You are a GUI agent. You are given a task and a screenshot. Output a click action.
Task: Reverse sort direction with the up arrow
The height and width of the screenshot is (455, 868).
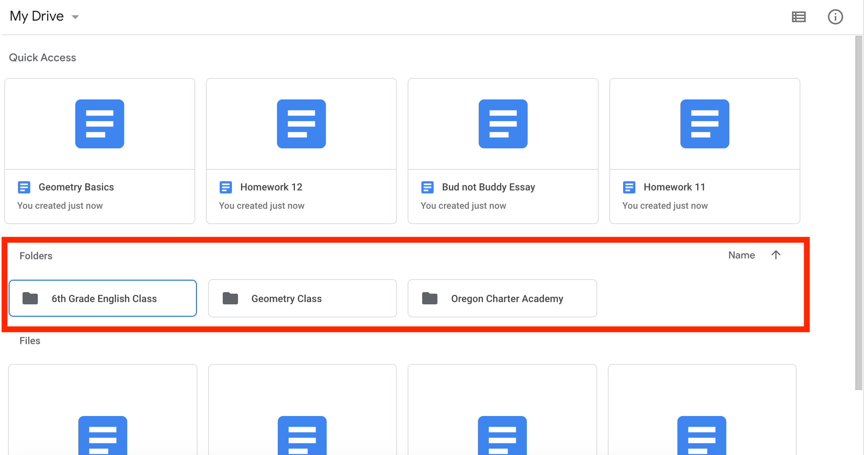[x=776, y=255]
